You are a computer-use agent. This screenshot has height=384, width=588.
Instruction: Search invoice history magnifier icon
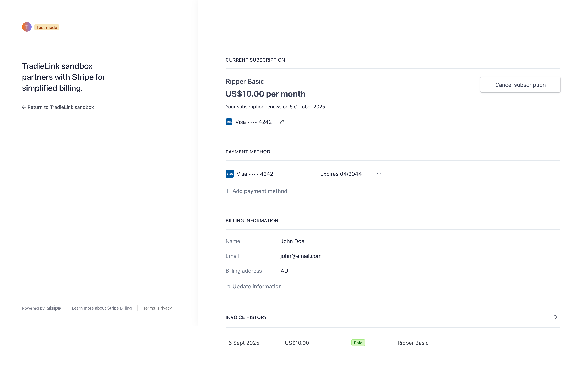[555, 317]
